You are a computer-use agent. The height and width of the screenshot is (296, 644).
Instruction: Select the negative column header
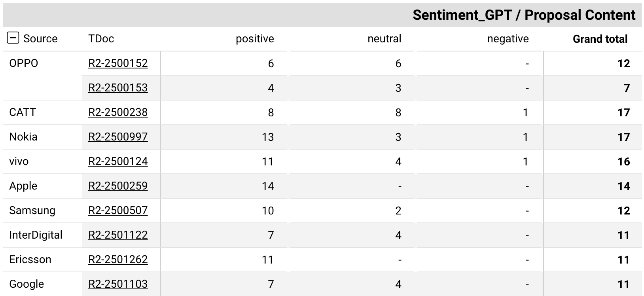[508, 39]
